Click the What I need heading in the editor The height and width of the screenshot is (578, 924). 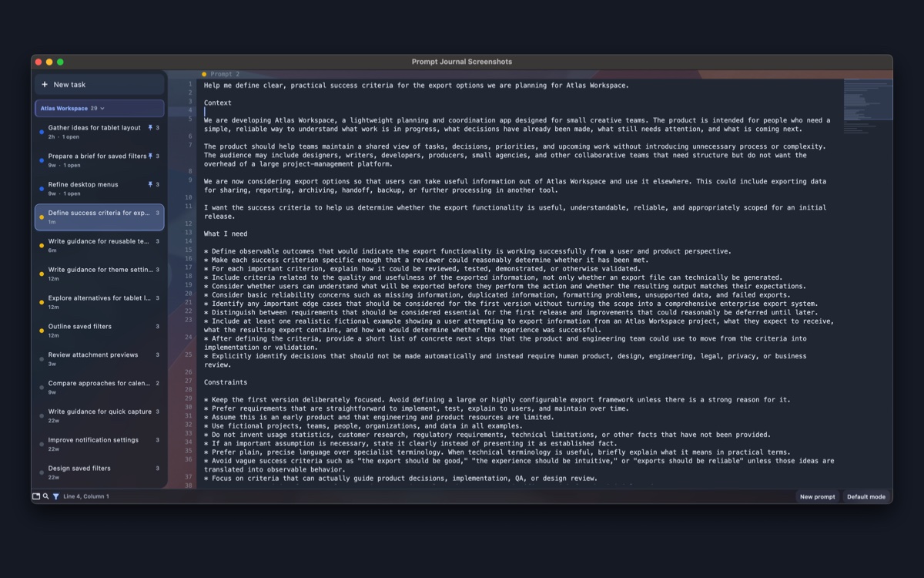coord(226,234)
